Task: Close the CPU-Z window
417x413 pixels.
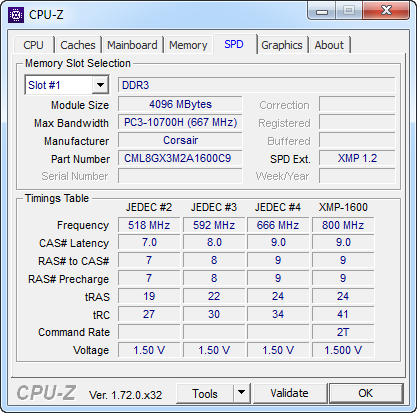Action: (386, 11)
